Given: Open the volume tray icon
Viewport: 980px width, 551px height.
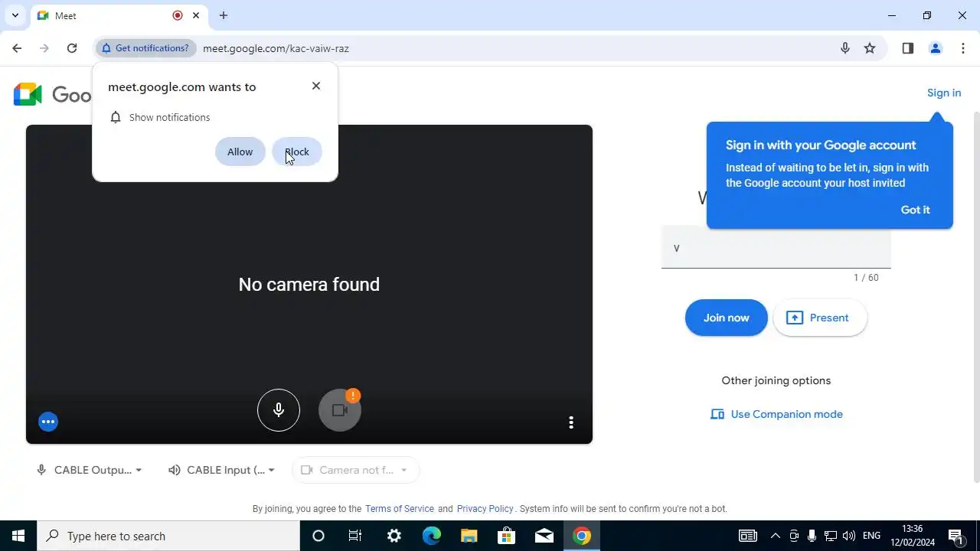Looking at the screenshot, I should (x=848, y=536).
